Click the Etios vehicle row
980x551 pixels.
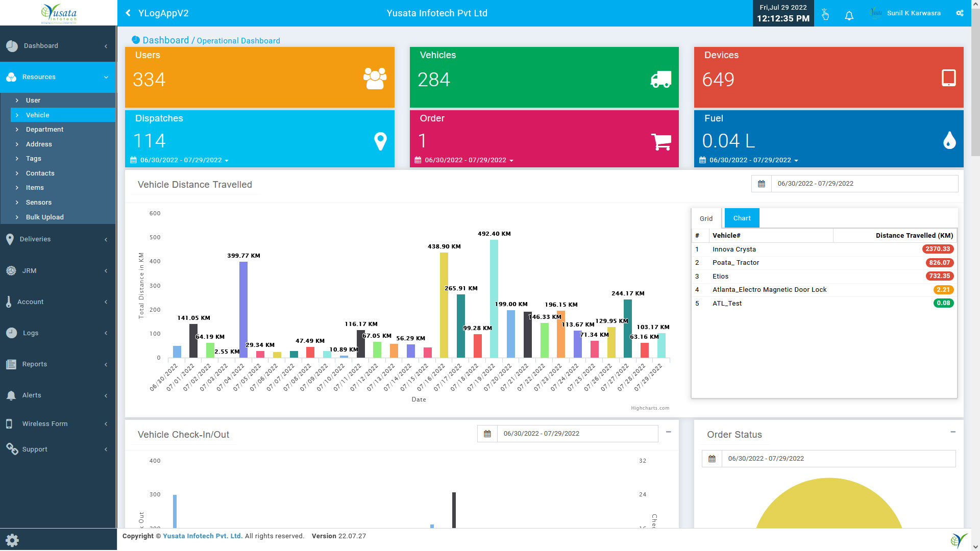click(x=824, y=277)
